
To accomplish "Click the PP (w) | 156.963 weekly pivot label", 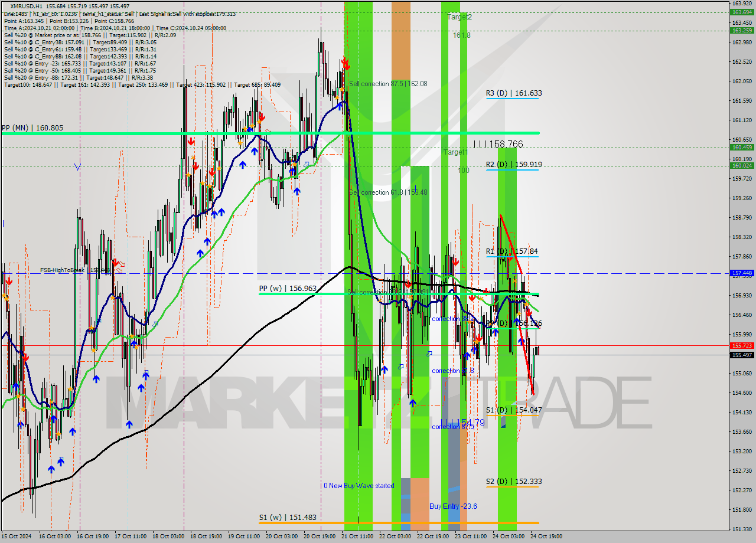I will 288,289.
